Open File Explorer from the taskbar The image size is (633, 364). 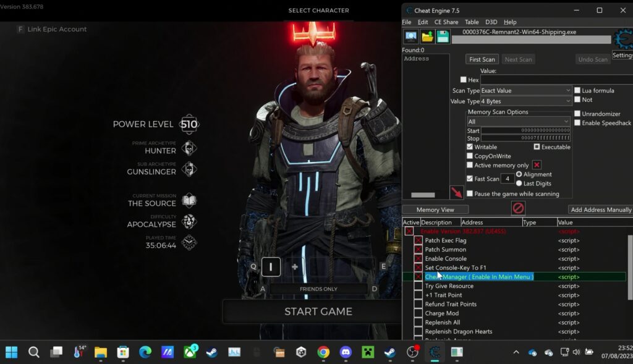click(101, 352)
